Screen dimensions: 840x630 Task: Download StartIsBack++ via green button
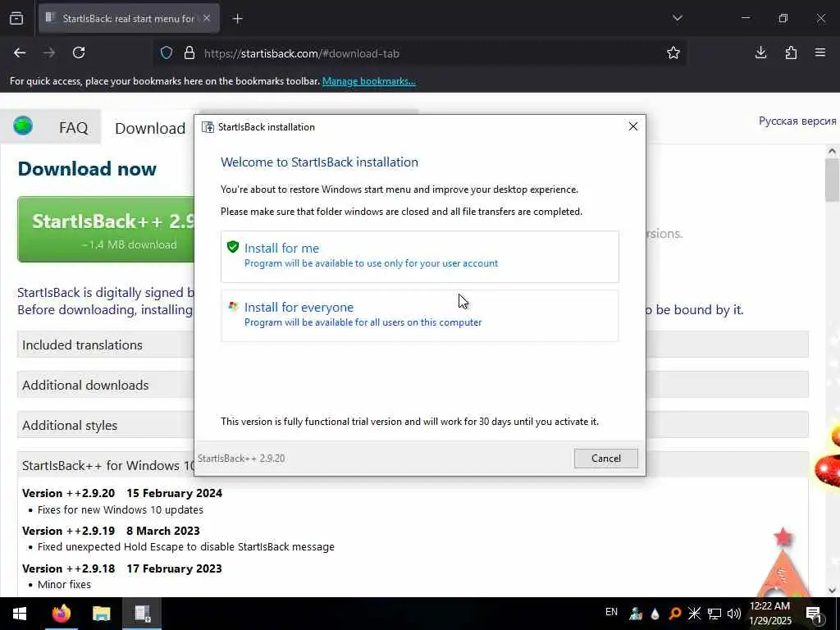click(106, 230)
